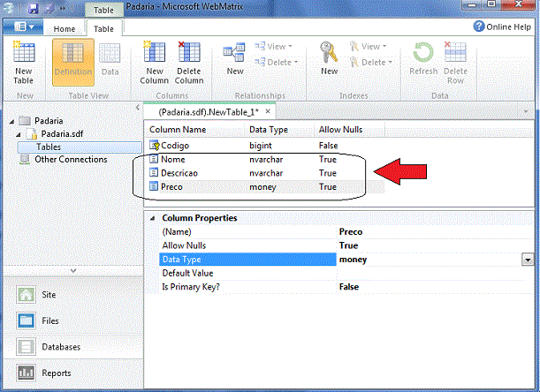This screenshot has height=392, width=540.
Task: Click the Quick Access toolbar overflow arrows
Action: click(63, 8)
